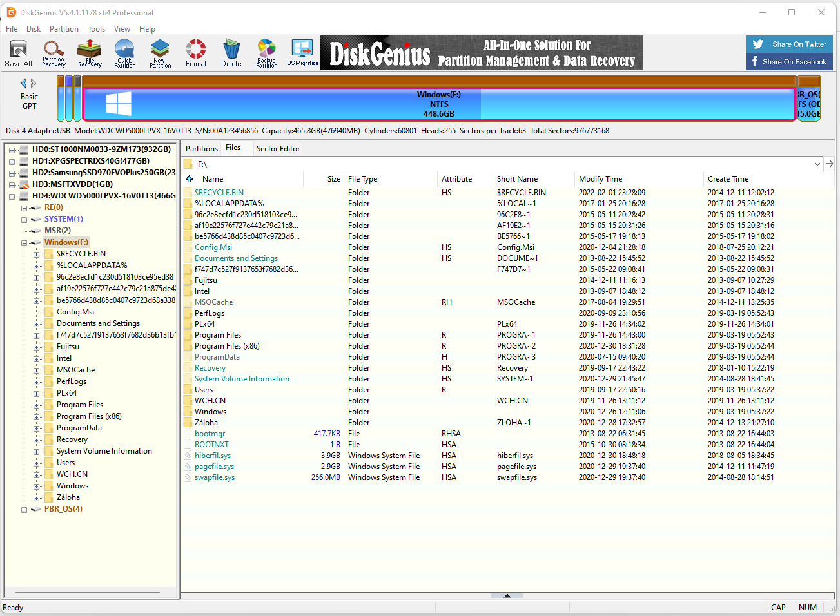
Task: Switch to the Sector Editor tab
Action: pyautogui.click(x=278, y=149)
